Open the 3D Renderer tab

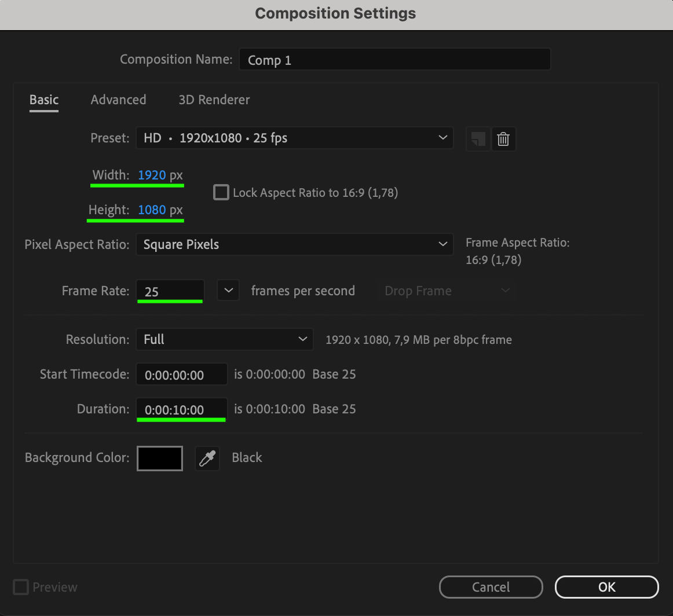(214, 100)
